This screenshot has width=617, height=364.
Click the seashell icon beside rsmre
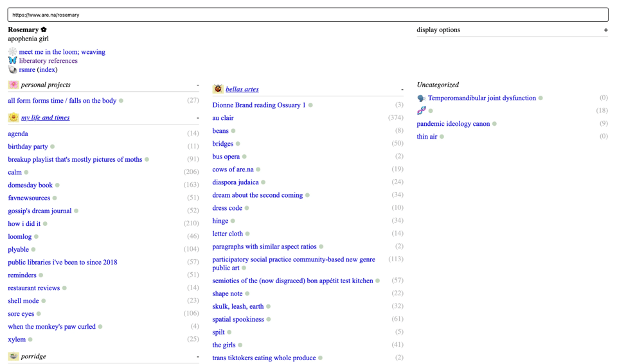[12, 70]
